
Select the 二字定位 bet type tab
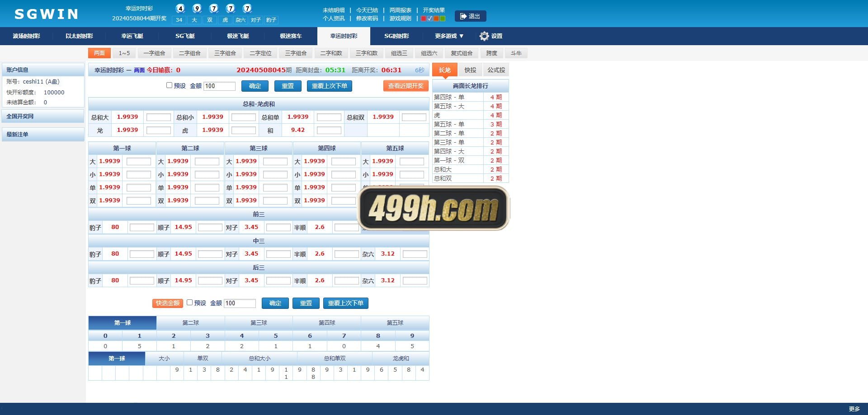[260, 53]
